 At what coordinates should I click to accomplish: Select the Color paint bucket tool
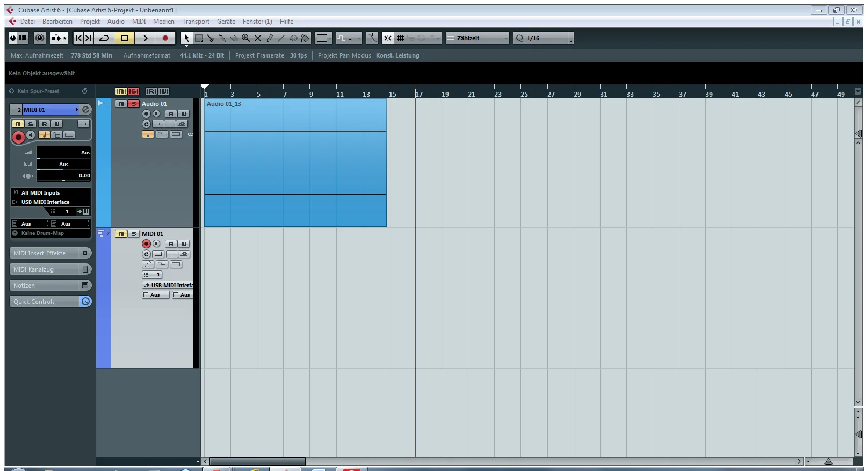(x=305, y=38)
